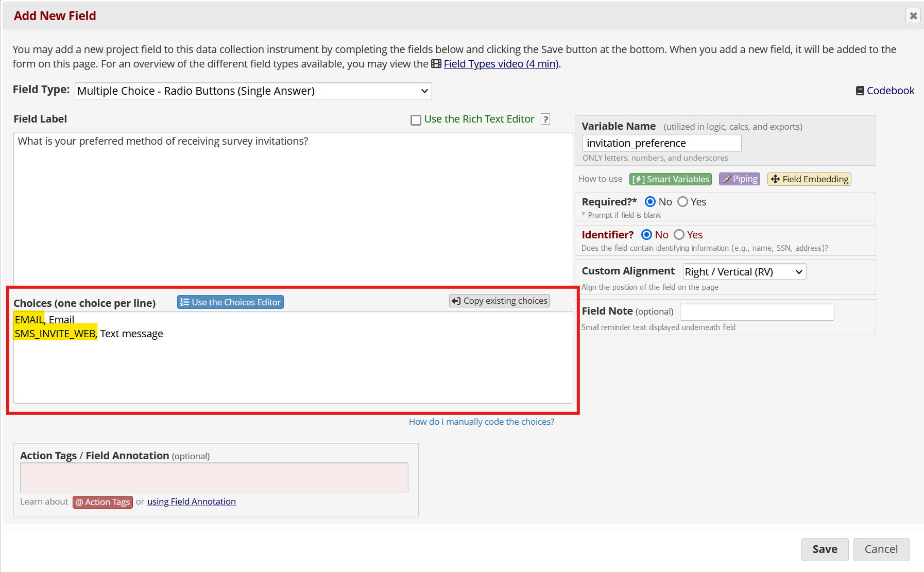Click the Cancel button
Viewport: 924px width, 572px height.
click(x=881, y=549)
